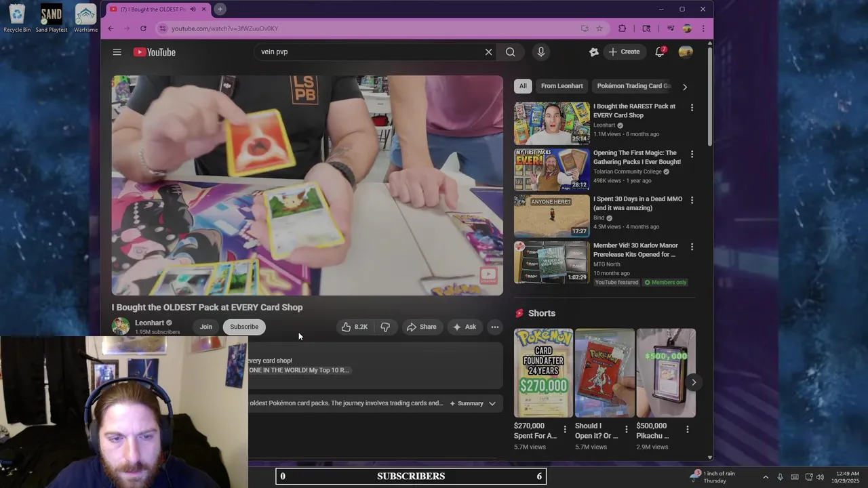Open Leonhart channel name link

(x=149, y=323)
